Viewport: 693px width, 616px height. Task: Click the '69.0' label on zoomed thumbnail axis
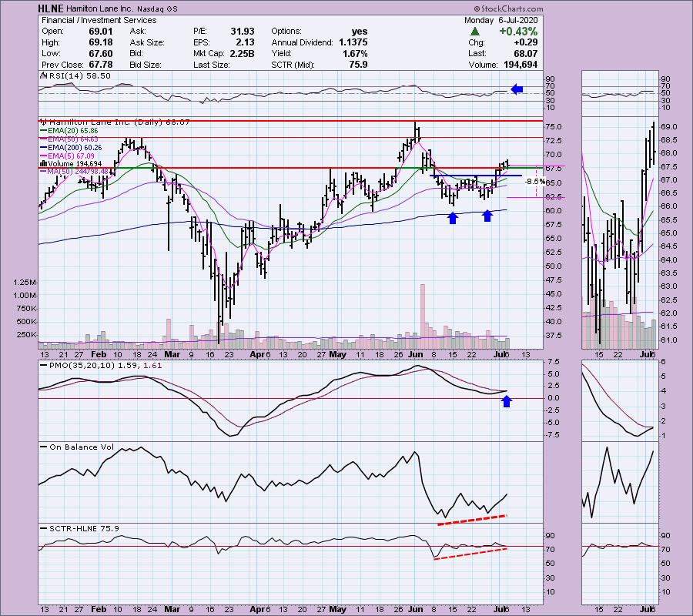coord(669,127)
